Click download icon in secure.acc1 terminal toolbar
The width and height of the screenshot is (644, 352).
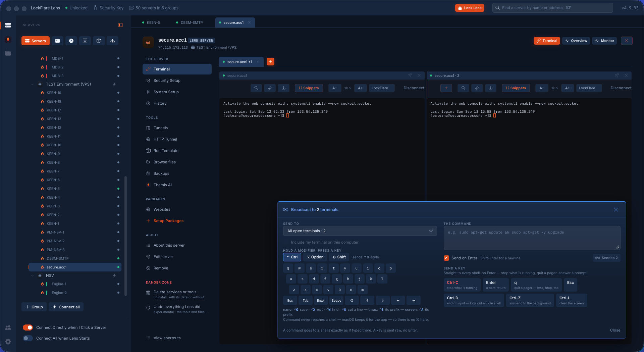click(283, 88)
